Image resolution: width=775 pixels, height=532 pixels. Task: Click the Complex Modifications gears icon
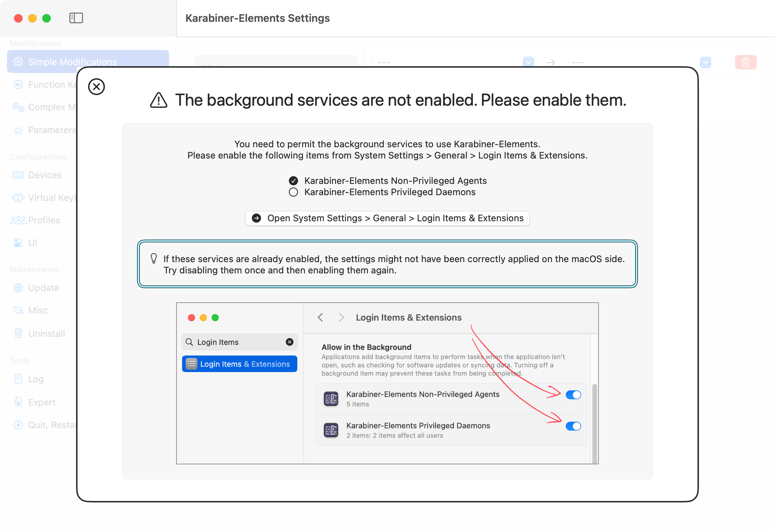(x=18, y=107)
